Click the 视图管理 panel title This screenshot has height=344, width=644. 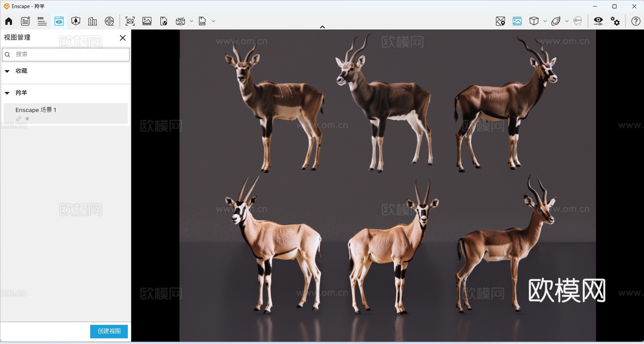tap(17, 38)
